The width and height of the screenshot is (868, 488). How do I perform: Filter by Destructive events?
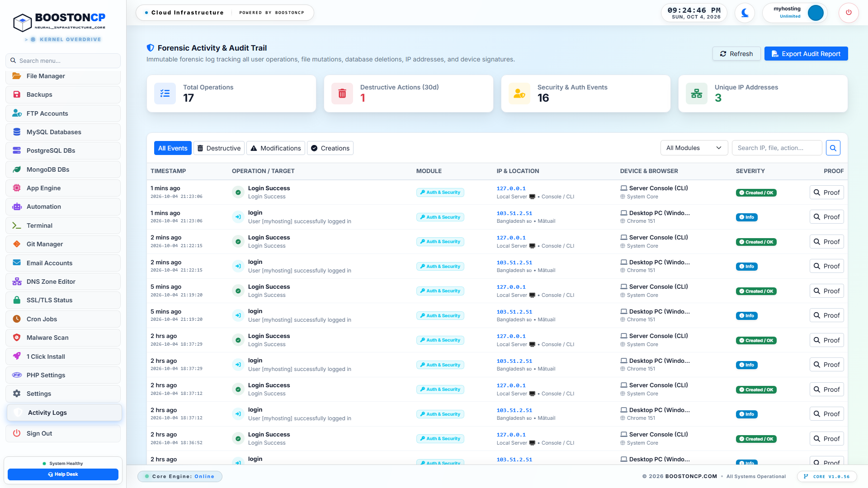(x=219, y=148)
